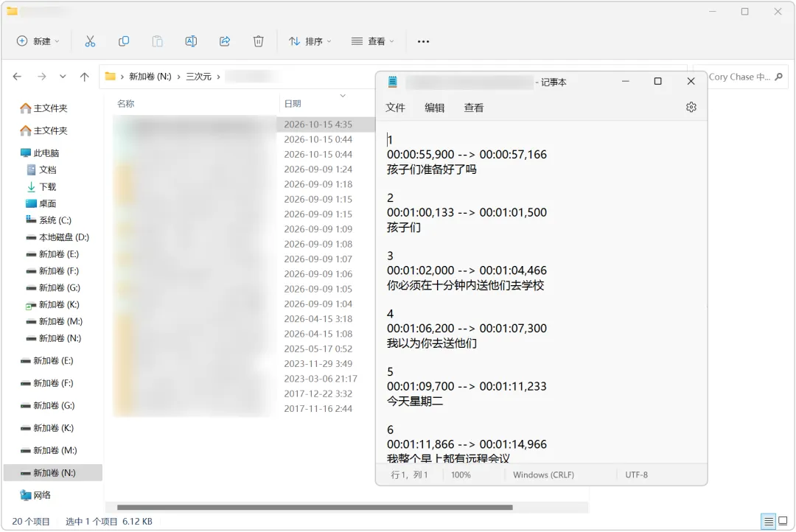Screen dimensions: 796x532
Task: Open the 文件 menu in Notepad
Action: [x=396, y=108]
